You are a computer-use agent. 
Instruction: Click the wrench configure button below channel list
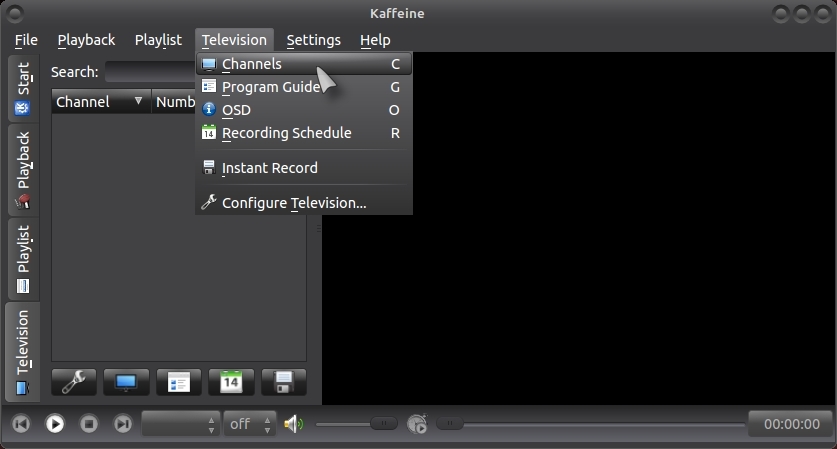click(x=74, y=382)
